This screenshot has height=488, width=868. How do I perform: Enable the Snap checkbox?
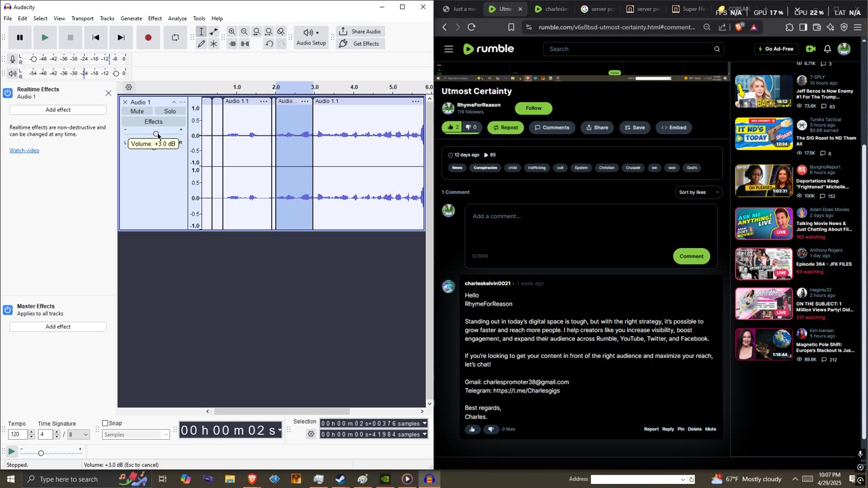[x=105, y=424]
